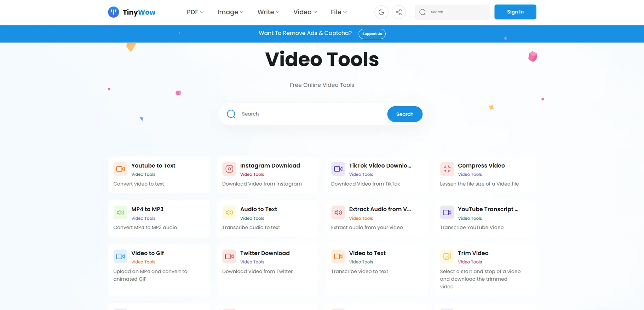The width and height of the screenshot is (644, 310).
Task: Click "Convert MP4 to MP3 audio" description
Action: click(145, 227)
